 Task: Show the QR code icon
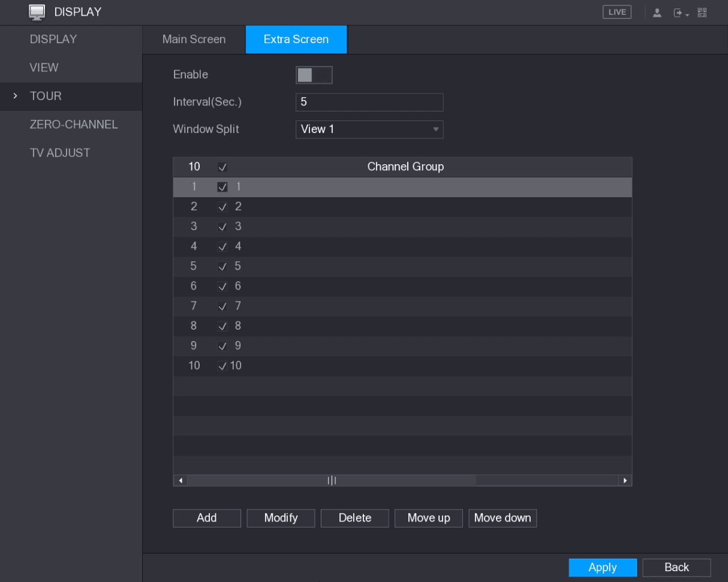[x=701, y=13]
